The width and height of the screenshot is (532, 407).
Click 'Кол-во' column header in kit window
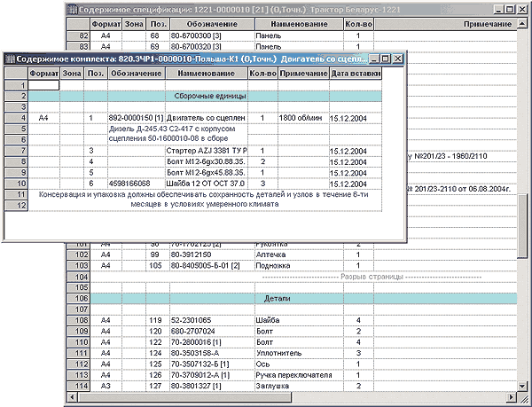(263, 74)
